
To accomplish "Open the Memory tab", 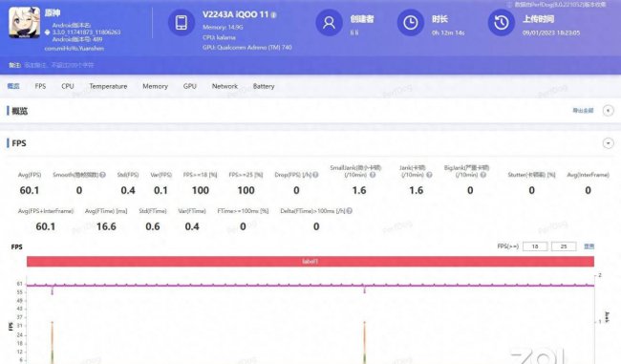I will [155, 86].
